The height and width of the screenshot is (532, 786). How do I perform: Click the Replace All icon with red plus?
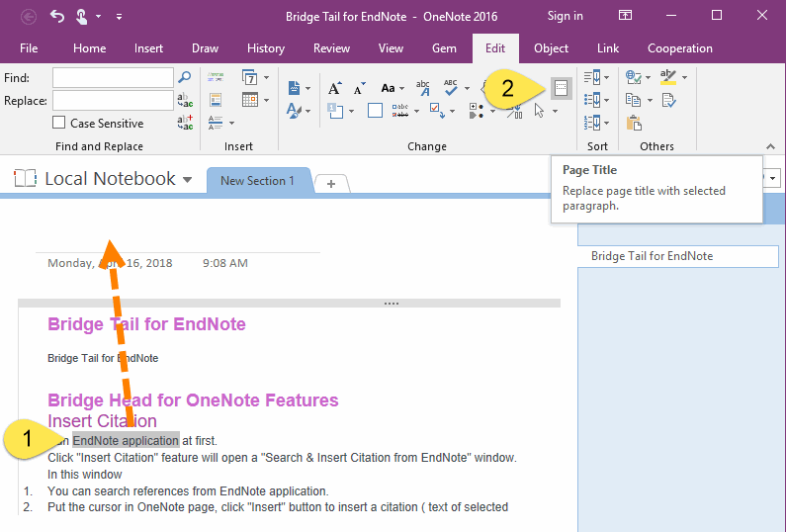pyautogui.click(x=185, y=123)
